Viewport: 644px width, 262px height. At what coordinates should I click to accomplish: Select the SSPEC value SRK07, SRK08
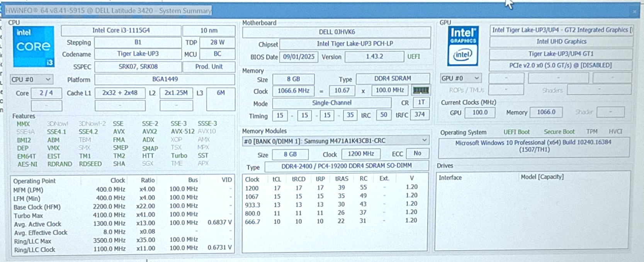[x=138, y=67]
